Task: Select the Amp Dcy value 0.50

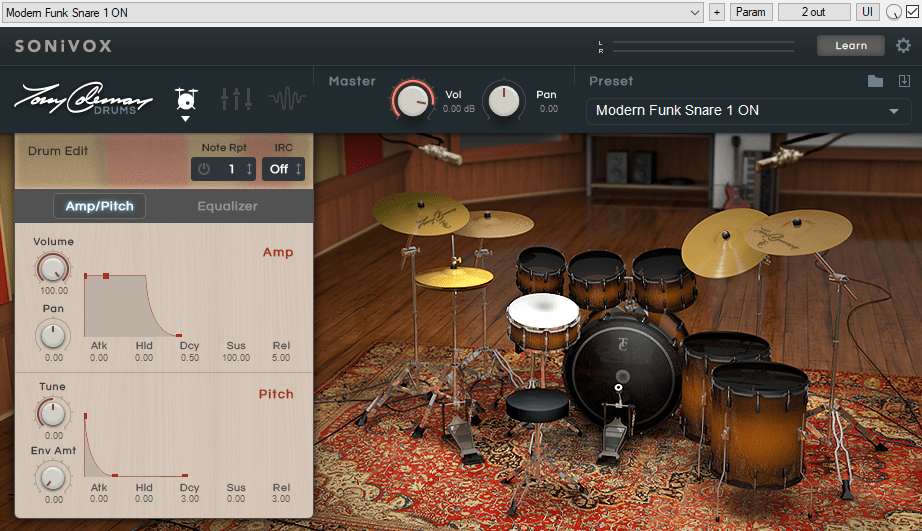Action: [189, 358]
